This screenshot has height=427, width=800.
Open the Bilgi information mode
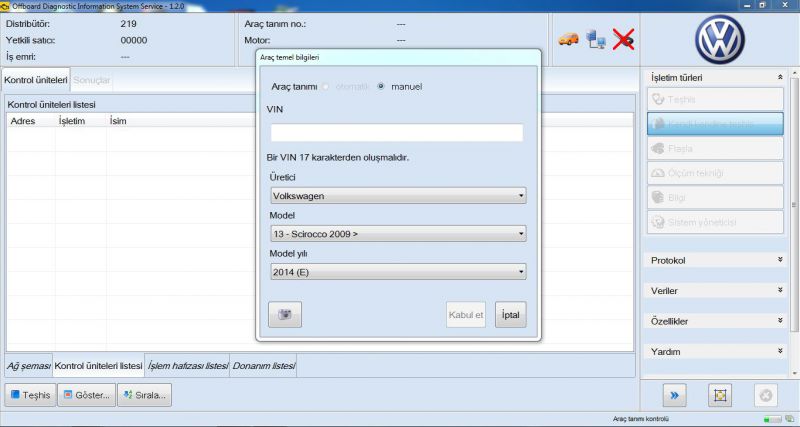[x=715, y=197]
